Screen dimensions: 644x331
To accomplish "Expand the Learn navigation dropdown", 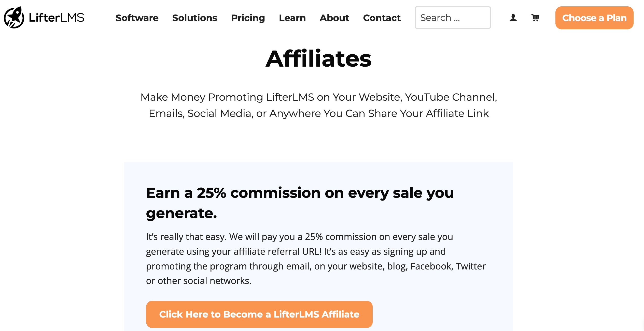I will [x=292, y=18].
